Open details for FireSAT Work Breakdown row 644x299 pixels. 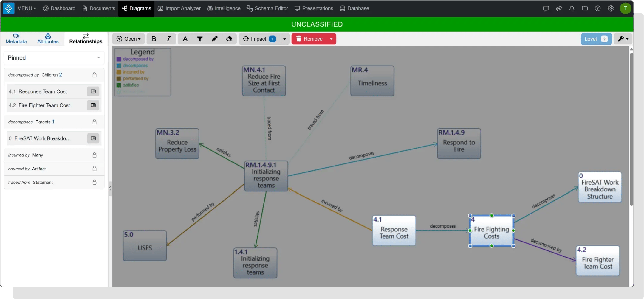pos(93,138)
